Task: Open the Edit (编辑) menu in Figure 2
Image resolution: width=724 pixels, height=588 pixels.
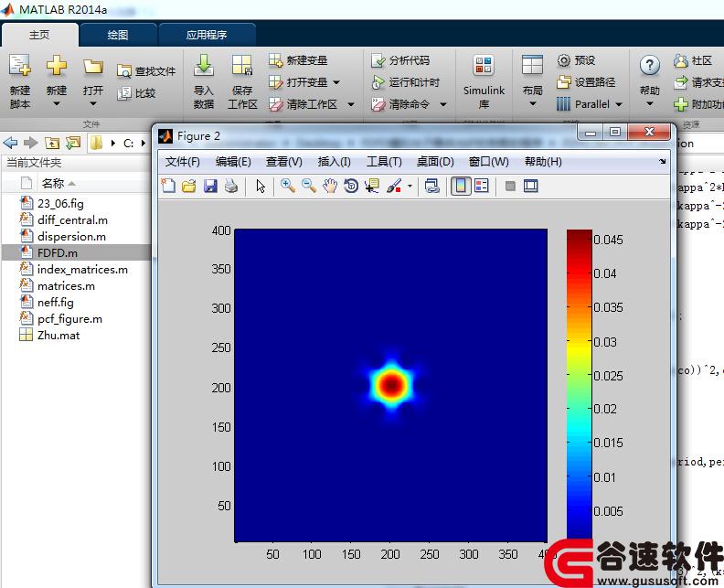Action: (233, 162)
